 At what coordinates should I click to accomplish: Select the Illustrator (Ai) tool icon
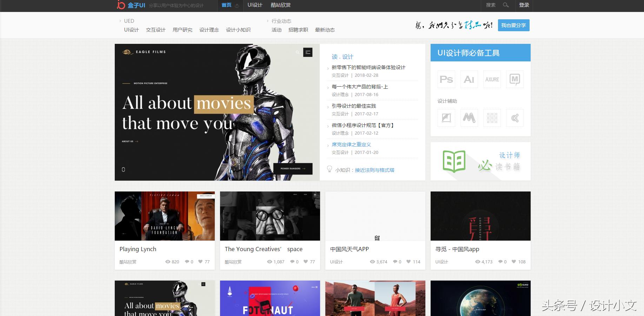pyautogui.click(x=469, y=79)
